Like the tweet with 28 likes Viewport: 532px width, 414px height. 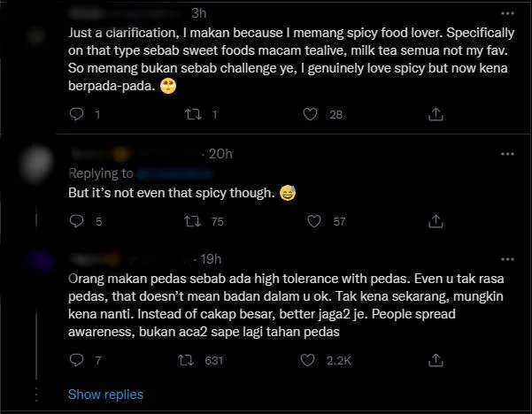[310, 114]
